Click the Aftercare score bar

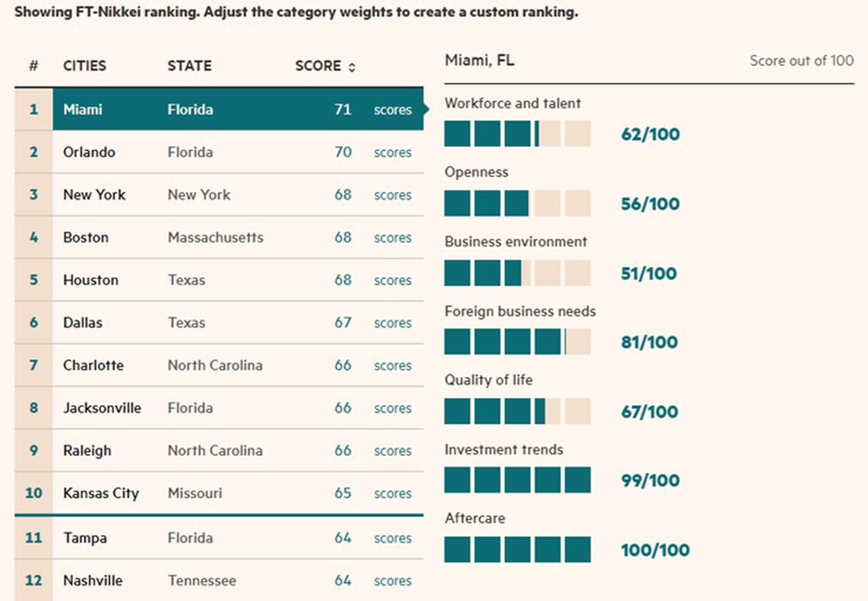[x=517, y=549]
